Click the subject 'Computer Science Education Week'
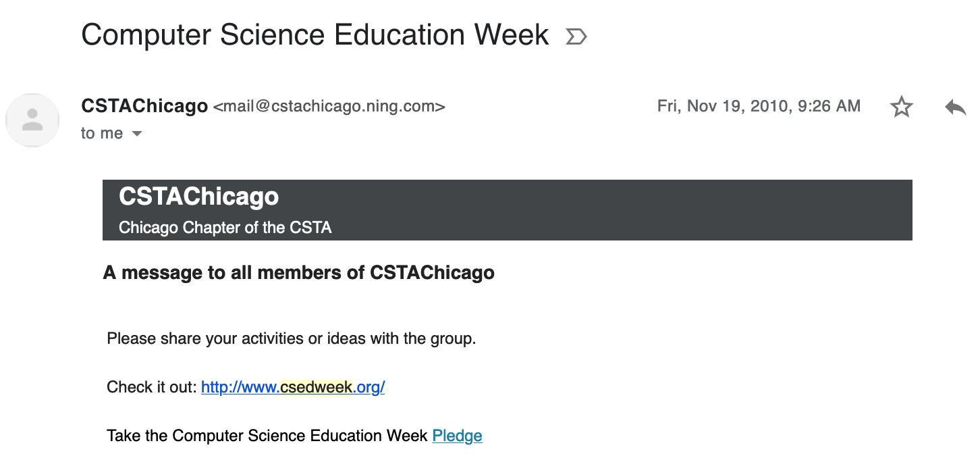The image size is (980, 458). click(x=315, y=34)
